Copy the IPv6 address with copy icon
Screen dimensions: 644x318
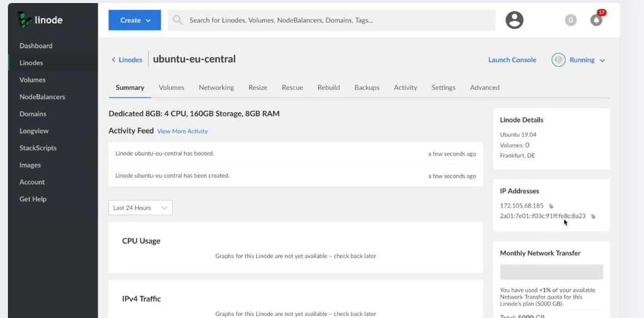tap(593, 216)
